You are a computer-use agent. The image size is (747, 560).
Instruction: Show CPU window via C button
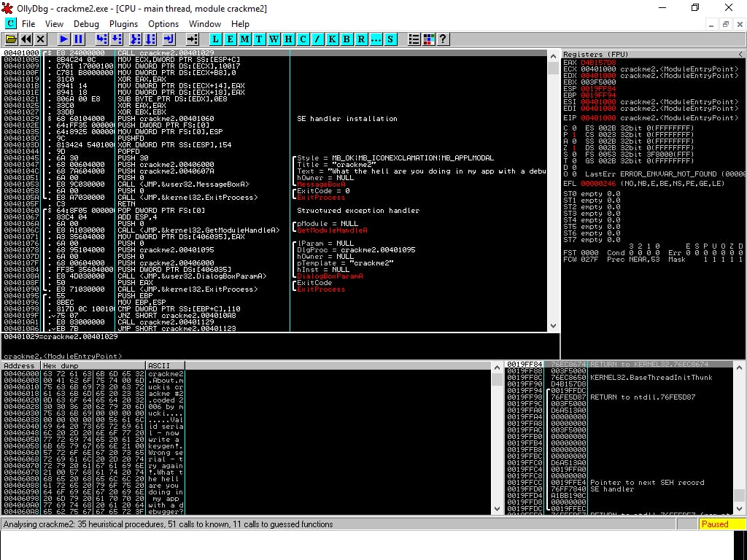(303, 39)
